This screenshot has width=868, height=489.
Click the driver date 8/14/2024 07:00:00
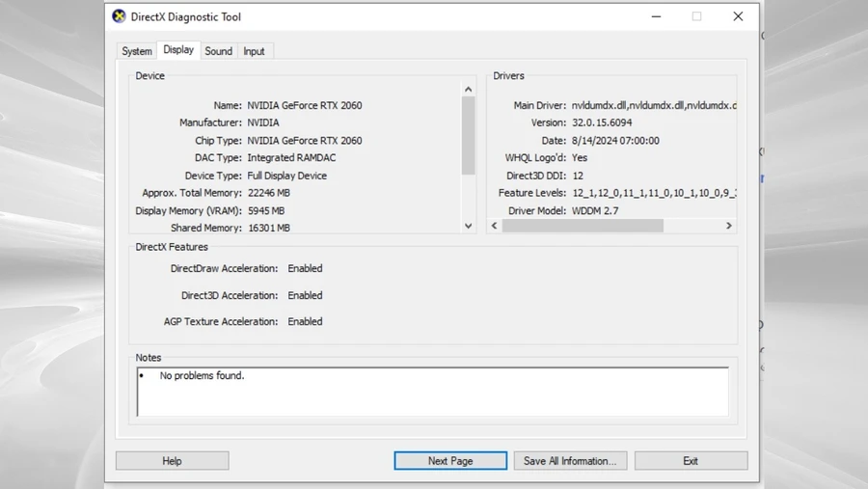pyautogui.click(x=615, y=141)
